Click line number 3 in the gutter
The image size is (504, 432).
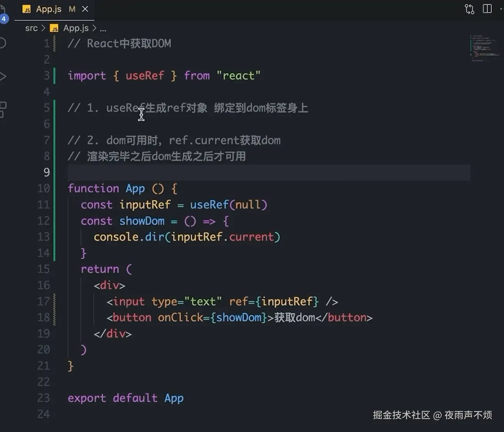tap(47, 76)
